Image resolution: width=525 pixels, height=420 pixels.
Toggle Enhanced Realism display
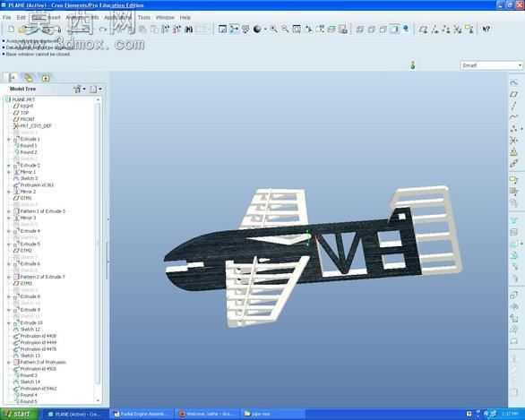[406, 30]
